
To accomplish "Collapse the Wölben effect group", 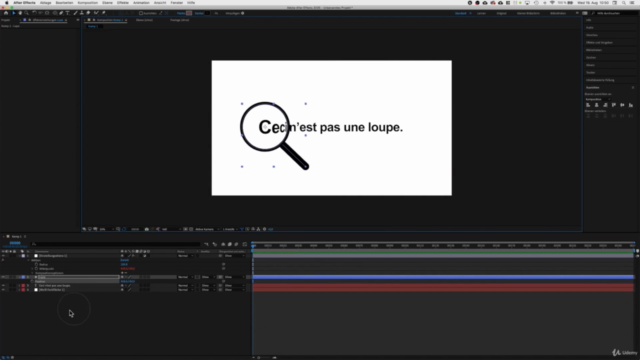I will pos(29,260).
